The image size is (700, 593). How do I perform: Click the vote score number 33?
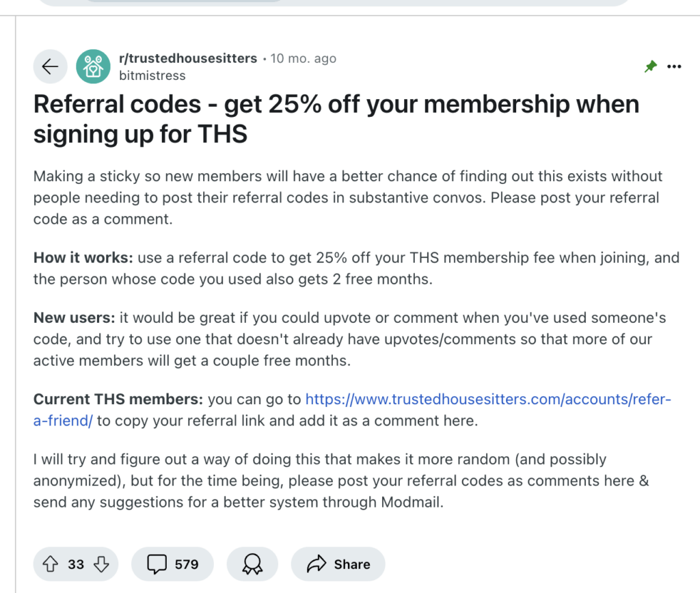(x=76, y=564)
